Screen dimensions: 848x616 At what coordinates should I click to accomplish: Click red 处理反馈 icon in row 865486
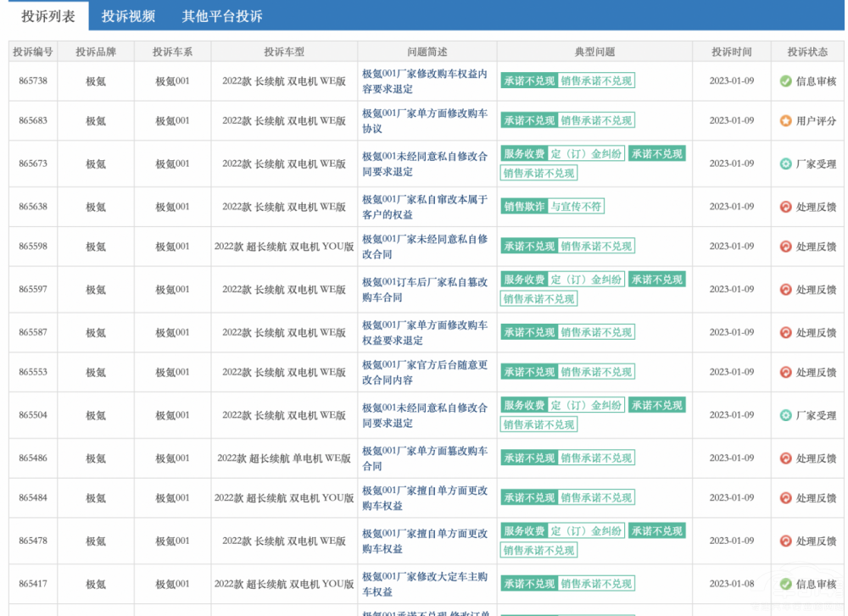tap(785, 458)
